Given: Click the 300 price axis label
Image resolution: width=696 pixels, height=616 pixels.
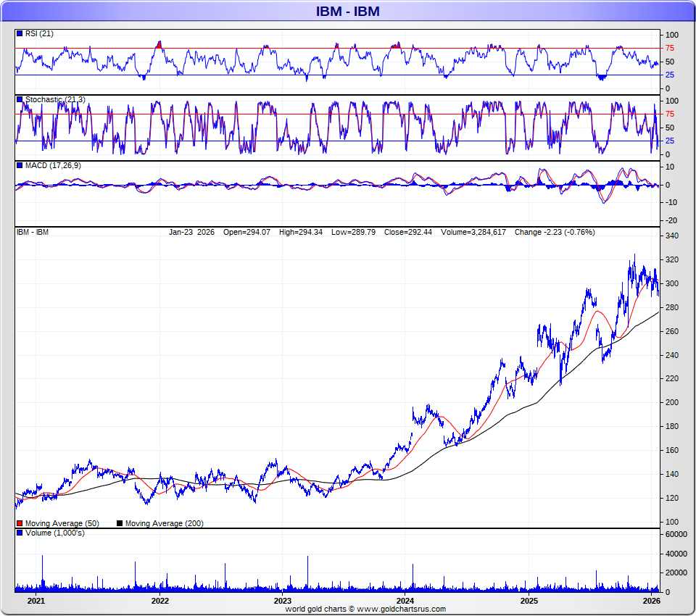Looking at the screenshot, I should click(x=672, y=283).
